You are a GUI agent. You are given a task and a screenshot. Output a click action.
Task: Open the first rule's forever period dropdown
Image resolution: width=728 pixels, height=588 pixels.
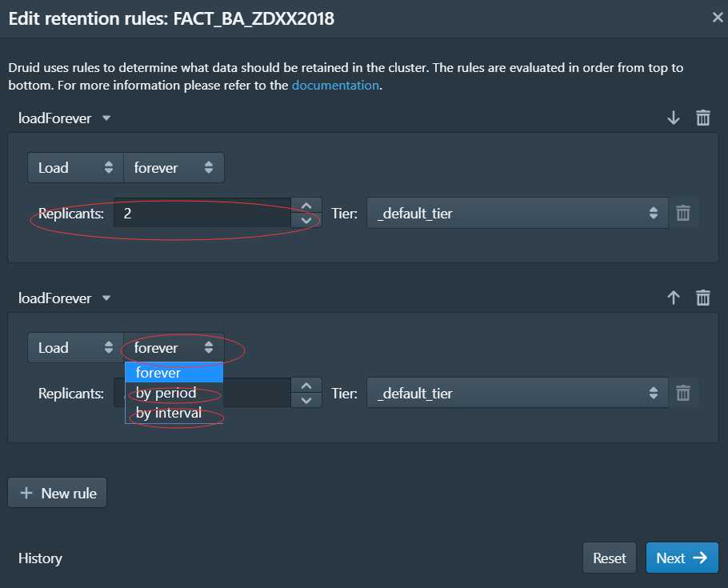[174, 168]
